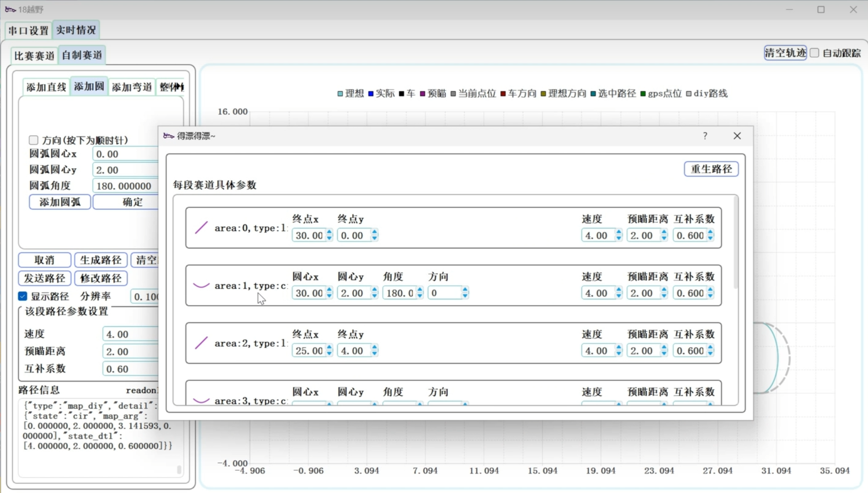Image resolution: width=868 pixels, height=493 pixels.
Task: Toggle gps点位 legend entry
Action: [x=661, y=94]
